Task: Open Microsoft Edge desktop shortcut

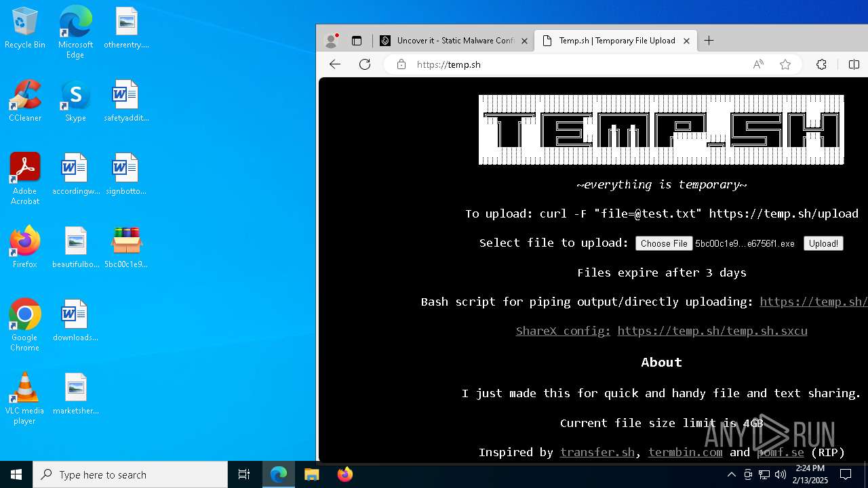Action: 75,33
